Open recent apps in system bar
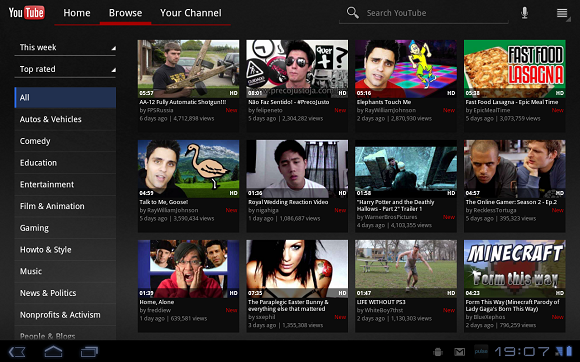580x362 pixels. pos(89,351)
